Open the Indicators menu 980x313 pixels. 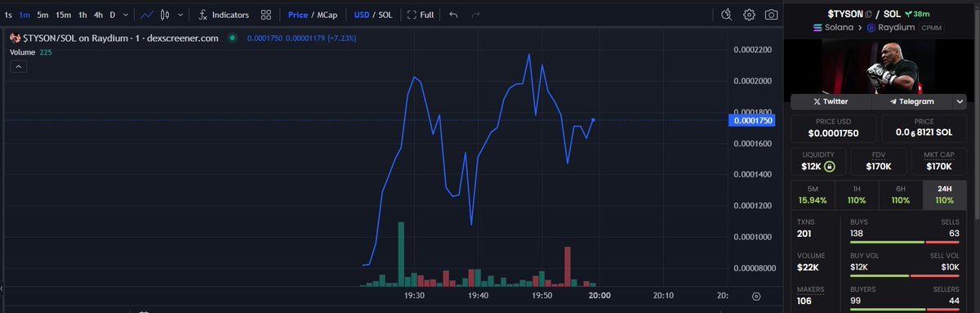[x=223, y=15]
